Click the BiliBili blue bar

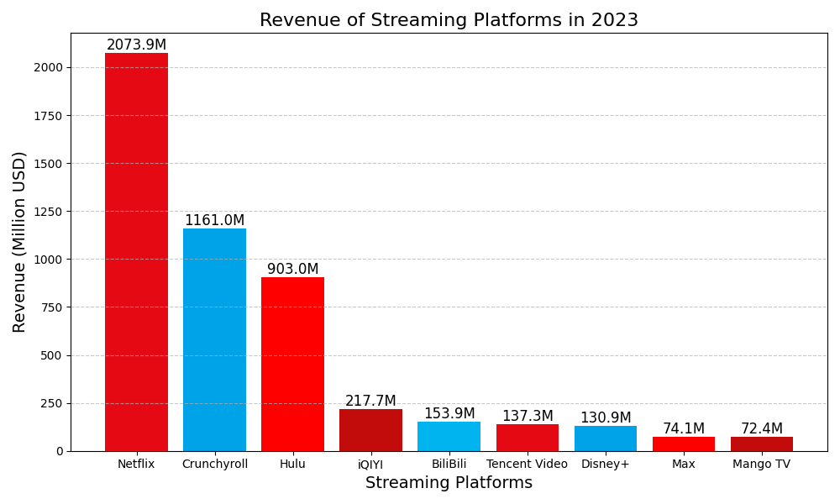(449, 437)
